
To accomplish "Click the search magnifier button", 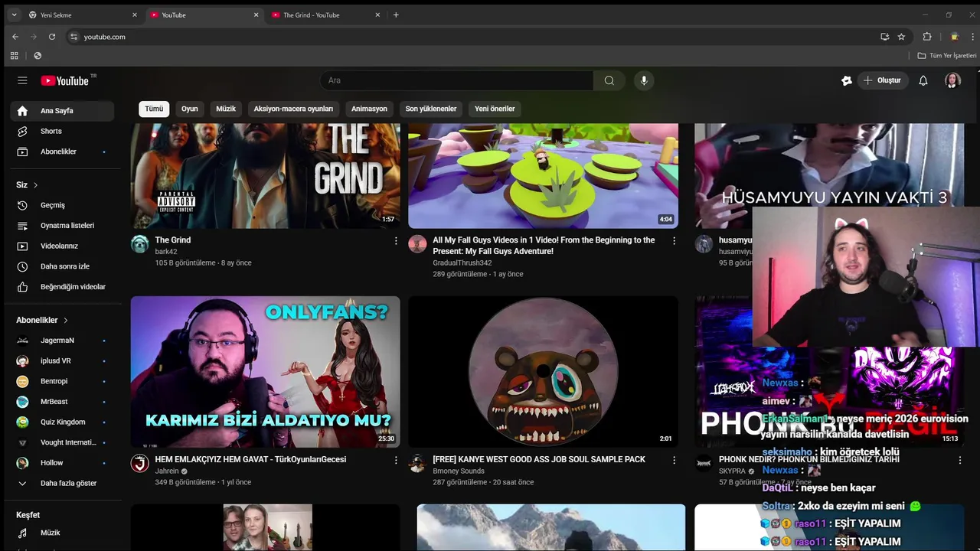I will pyautogui.click(x=609, y=80).
